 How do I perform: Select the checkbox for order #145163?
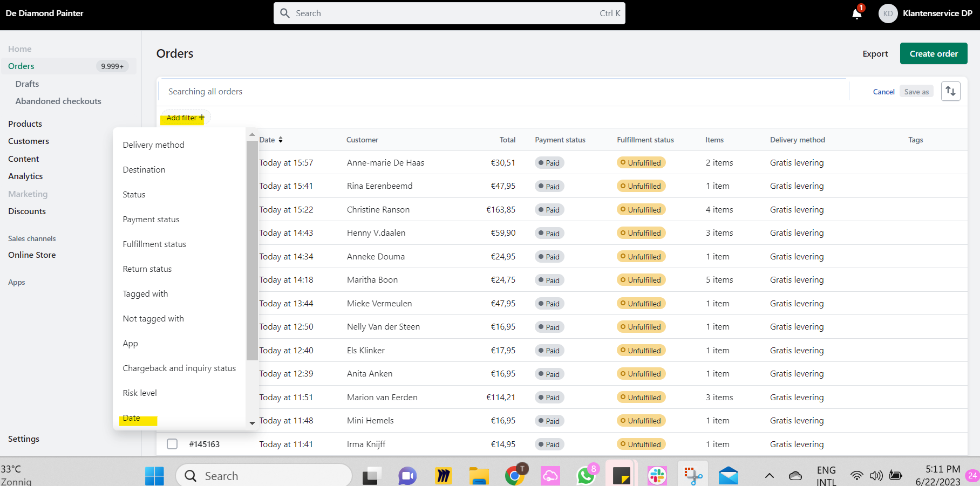pyautogui.click(x=172, y=444)
